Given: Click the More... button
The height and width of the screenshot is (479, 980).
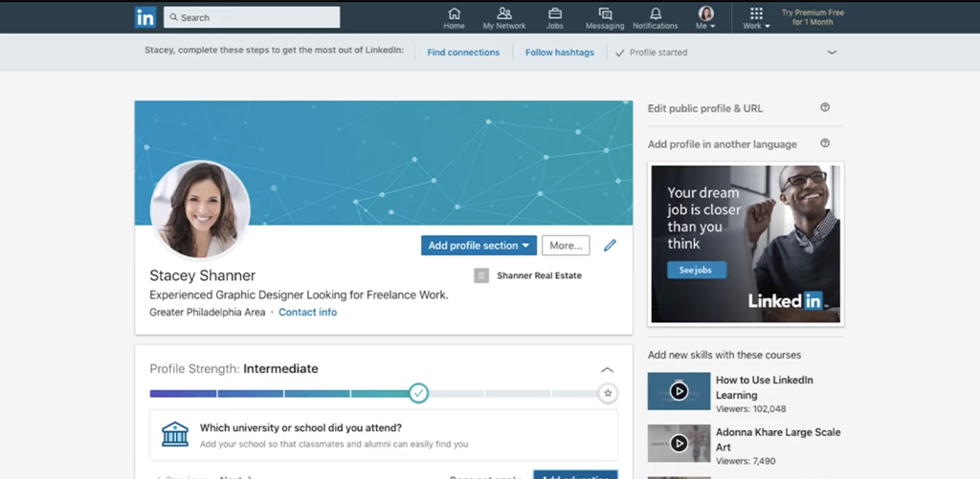Looking at the screenshot, I should pyautogui.click(x=566, y=246).
